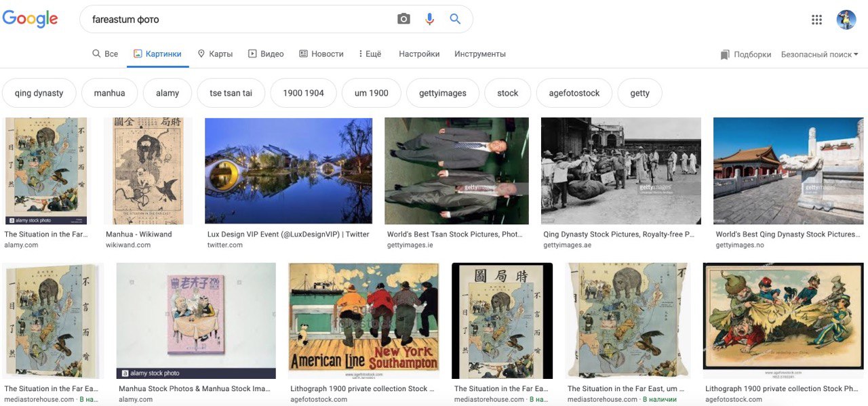Viewport: 868px width, 406px height.
Task: Select the Картинки tab
Action: click(x=157, y=54)
